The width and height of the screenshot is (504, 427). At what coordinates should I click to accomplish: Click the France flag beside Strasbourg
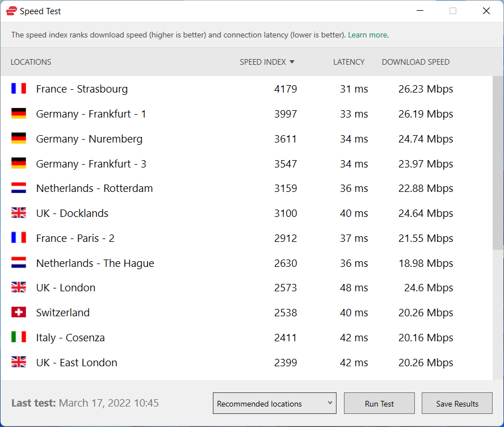coord(19,89)
